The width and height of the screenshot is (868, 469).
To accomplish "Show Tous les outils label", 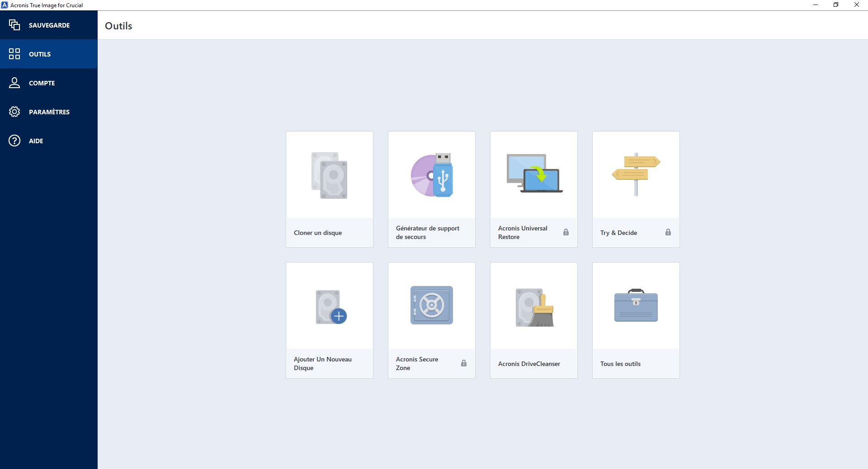I will click(x=620, y=364).
